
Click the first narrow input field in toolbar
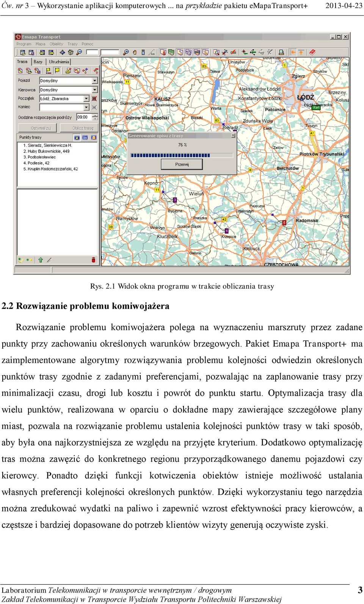(92, 52)
